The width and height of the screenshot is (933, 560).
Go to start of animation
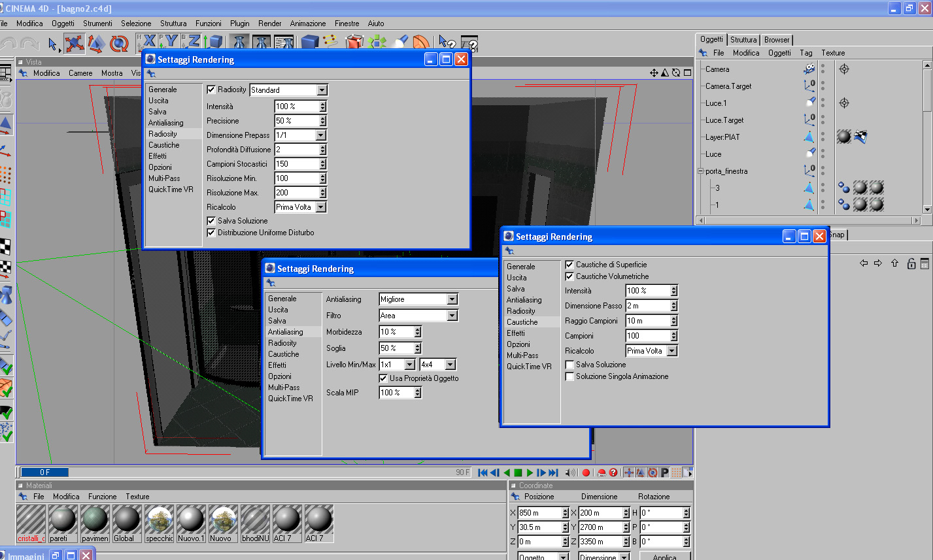(483, 472)
